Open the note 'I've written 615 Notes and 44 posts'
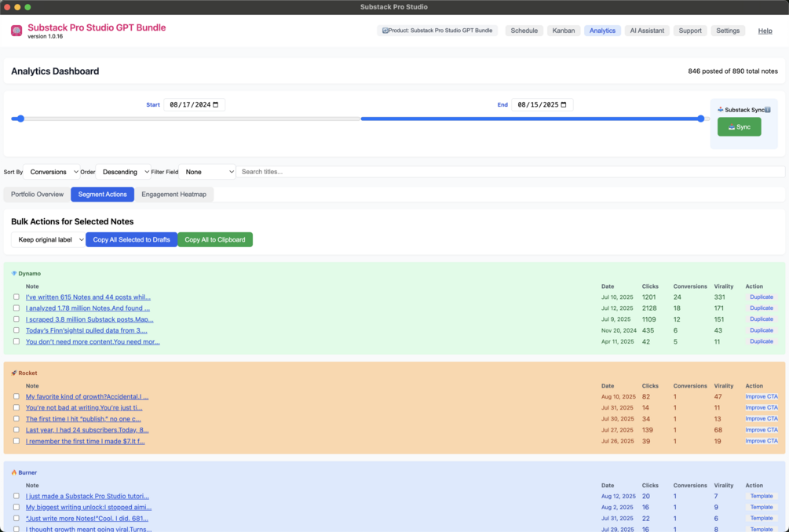The image size is (789, 532). [x=88, y=297]
